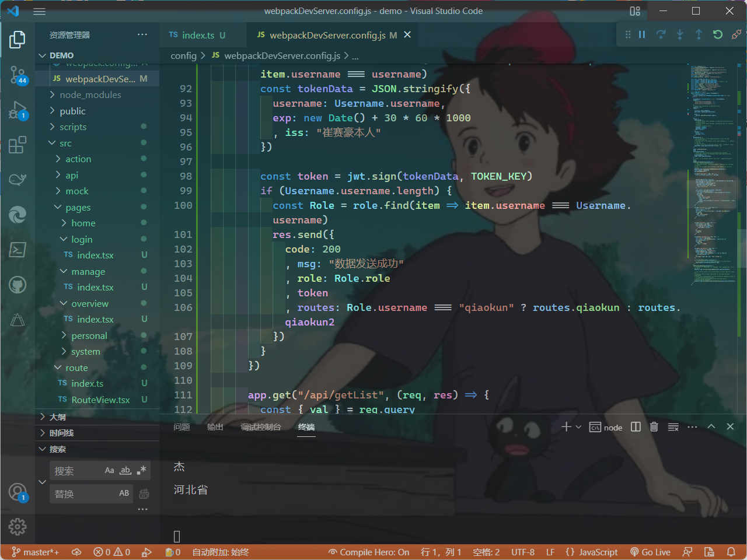Open the Edge browser tools icon

[18, 215]
